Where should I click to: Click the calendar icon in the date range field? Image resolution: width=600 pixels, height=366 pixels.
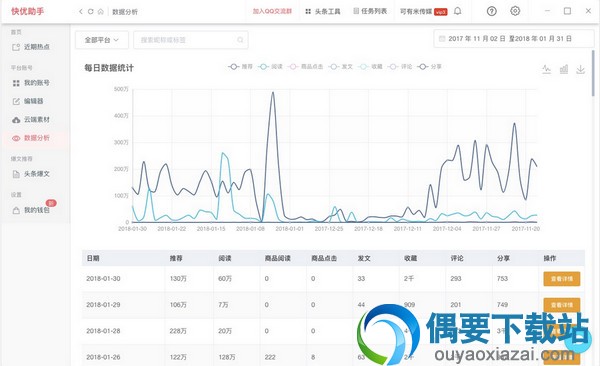tap(442, 39)
